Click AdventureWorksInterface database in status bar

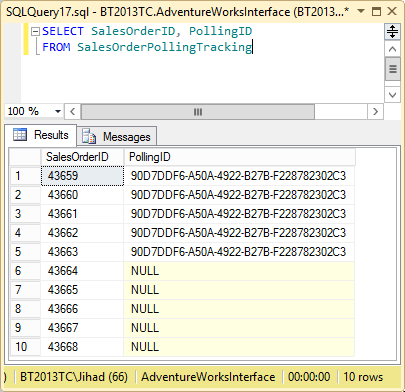(208, 377)
